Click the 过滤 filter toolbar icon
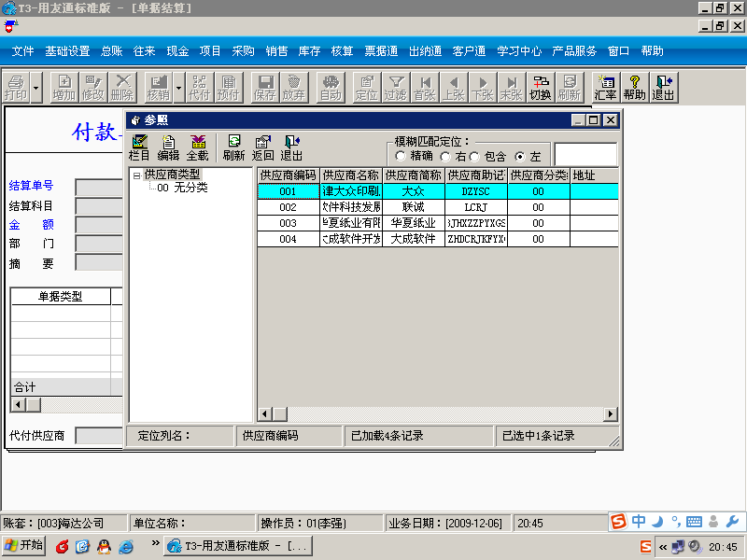The image size is (747, 560). click(396, 88)
